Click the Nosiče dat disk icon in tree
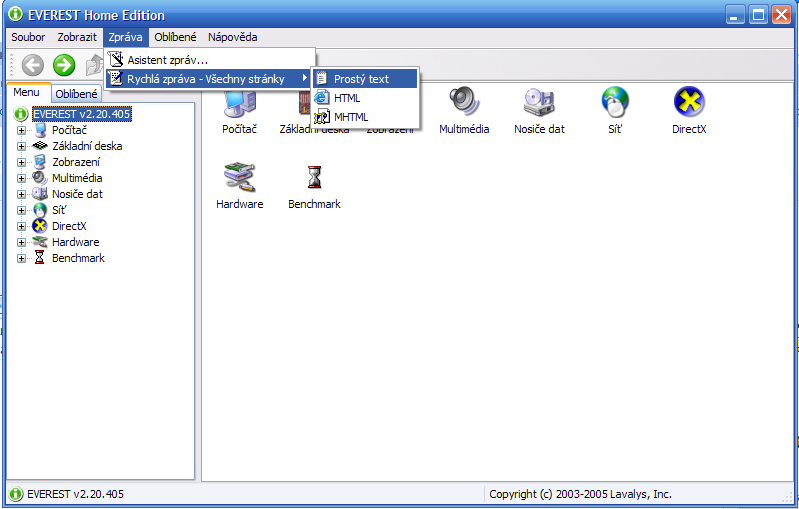 (40, 194)
